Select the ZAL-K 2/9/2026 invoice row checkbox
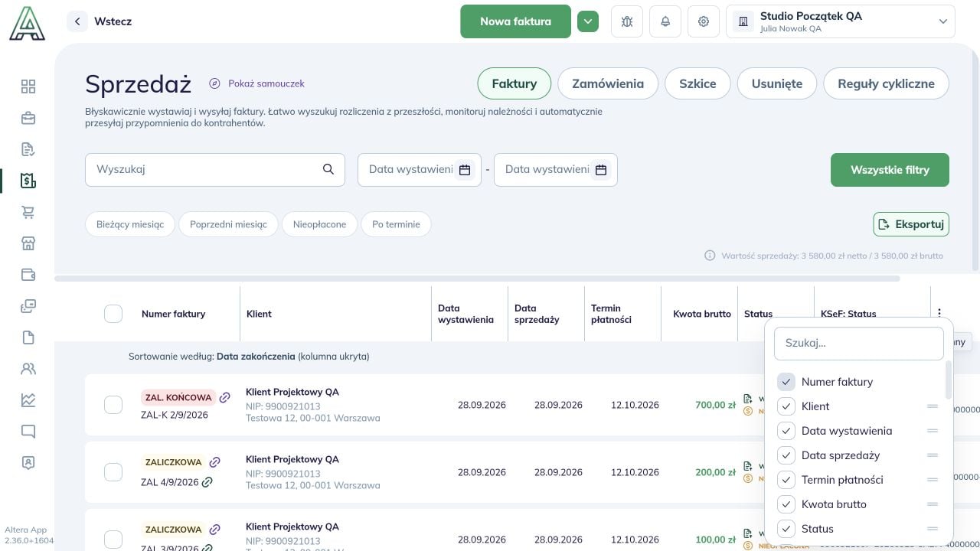The width and height of the screenshot is (980, 551). click(x=113, y=405)
